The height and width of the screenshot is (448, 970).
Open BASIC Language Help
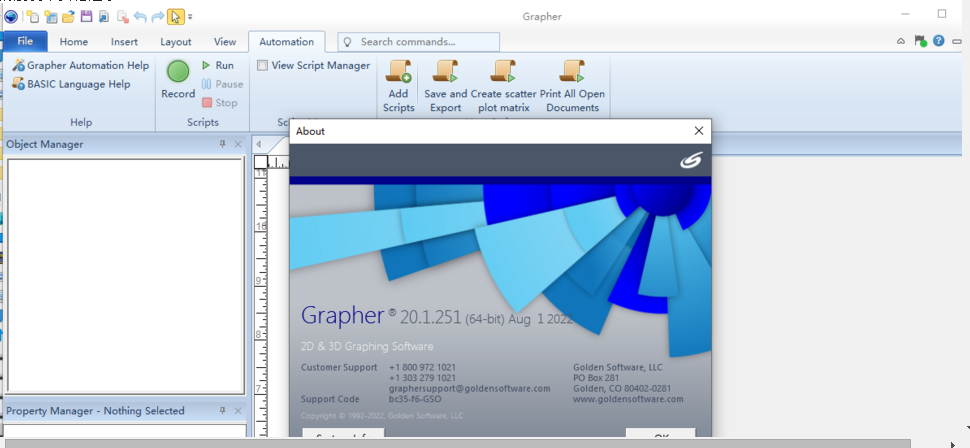click(71, 84)
